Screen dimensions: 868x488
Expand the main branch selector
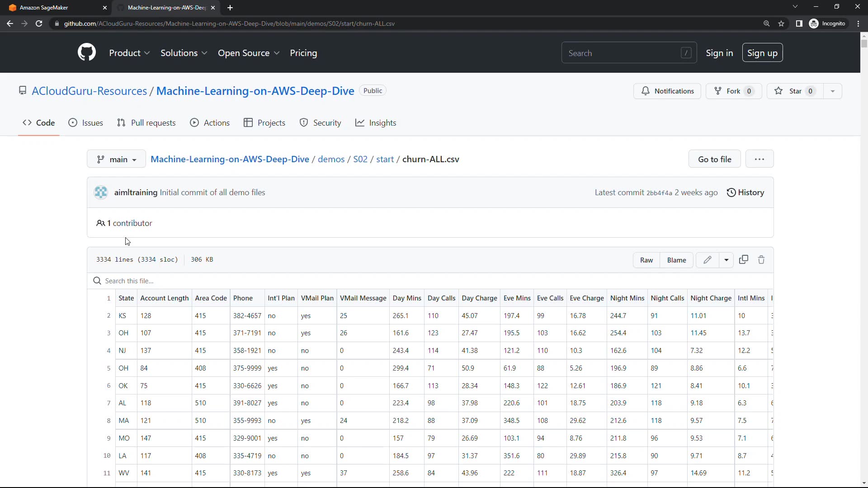tap(116, 159)
